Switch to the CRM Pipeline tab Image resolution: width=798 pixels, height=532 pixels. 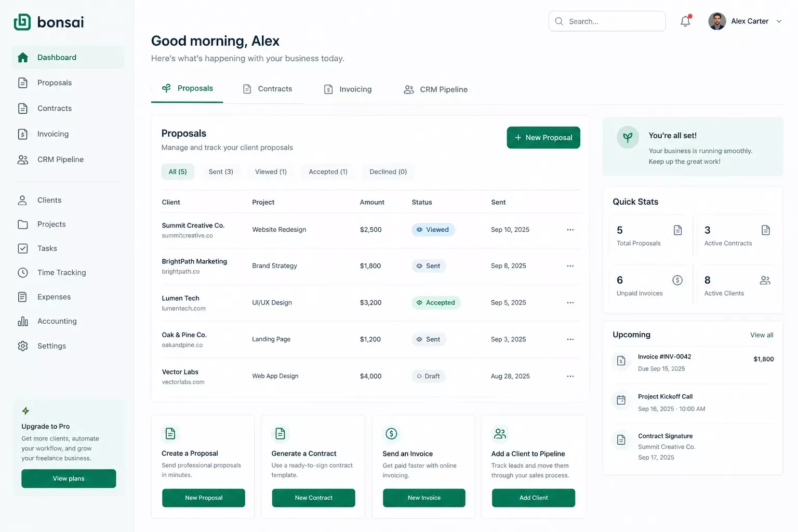pos(435,89)
